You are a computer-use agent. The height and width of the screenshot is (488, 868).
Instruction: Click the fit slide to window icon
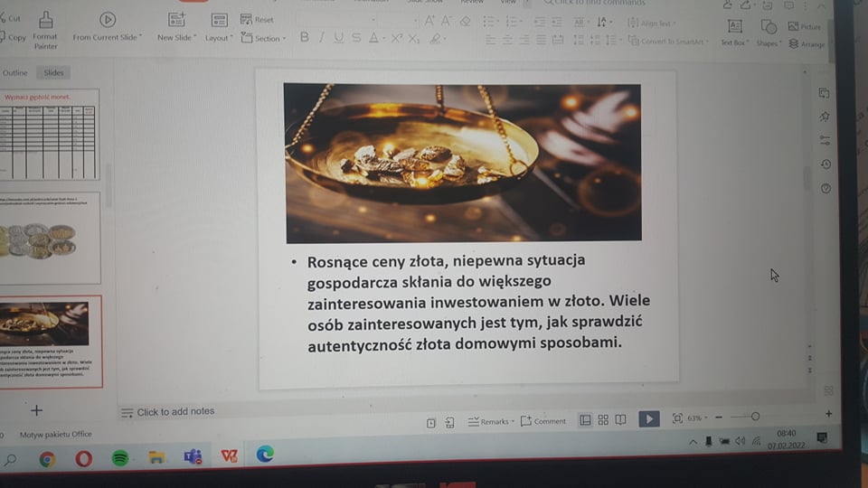point(677,418)
